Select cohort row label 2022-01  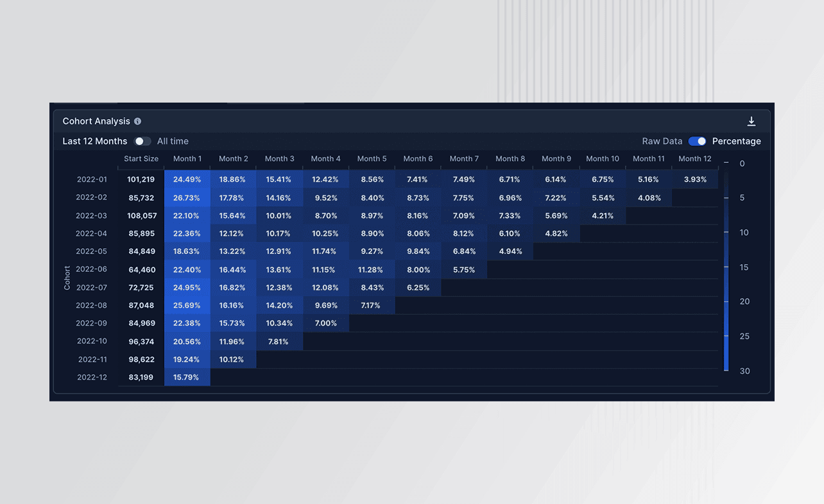pyautogui.click(x=91, y=180)
